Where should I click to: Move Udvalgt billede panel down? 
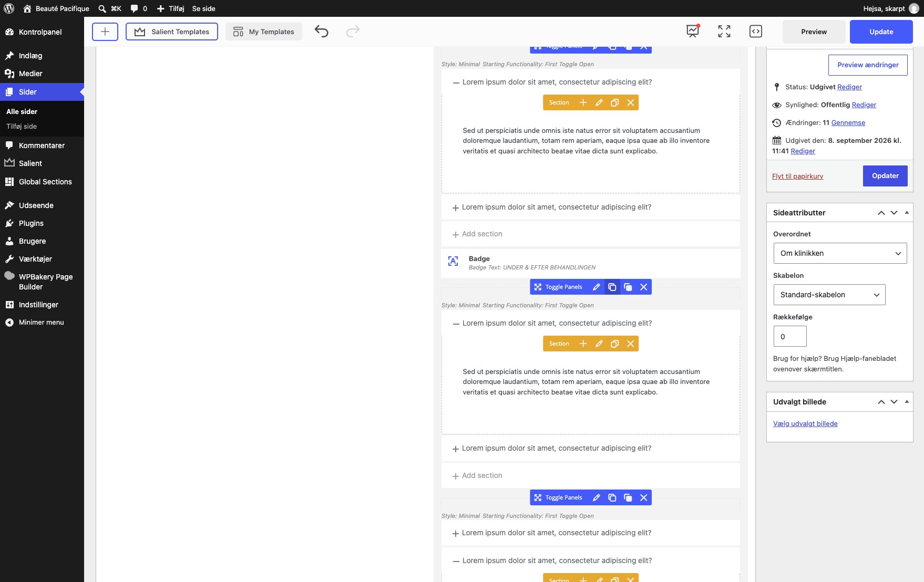[x=894, y=402]
